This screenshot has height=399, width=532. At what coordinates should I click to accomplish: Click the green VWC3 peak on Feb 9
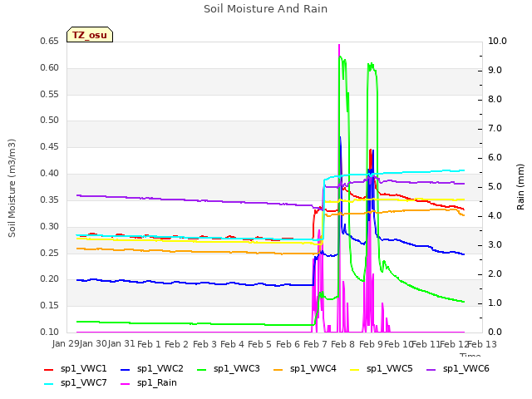(371, 65)
